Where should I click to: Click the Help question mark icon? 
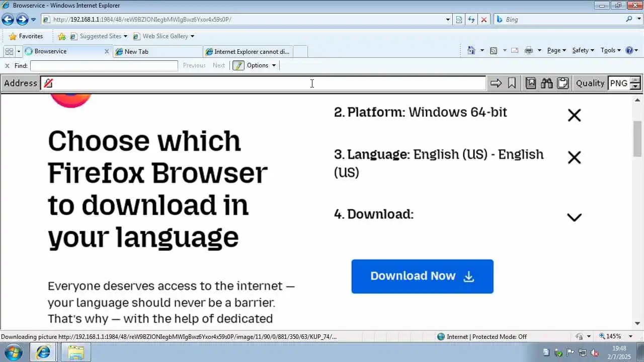[629, 50]
